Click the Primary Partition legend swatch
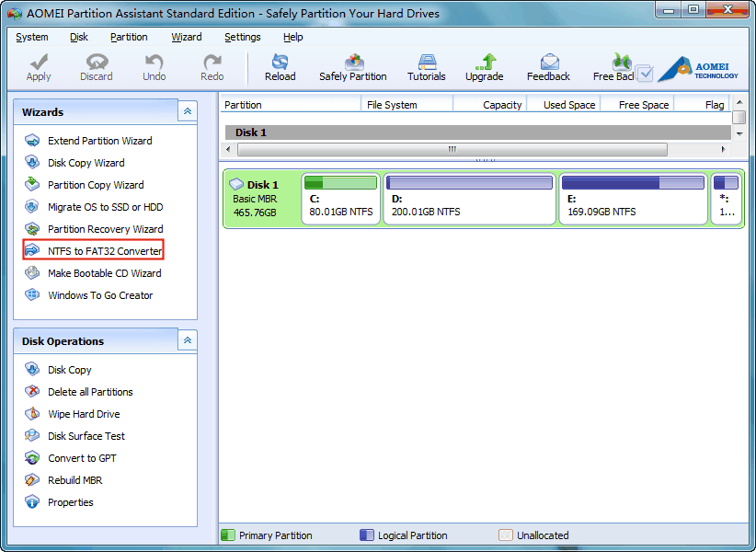Screen dimensions: 756x552 click(227, 535)
